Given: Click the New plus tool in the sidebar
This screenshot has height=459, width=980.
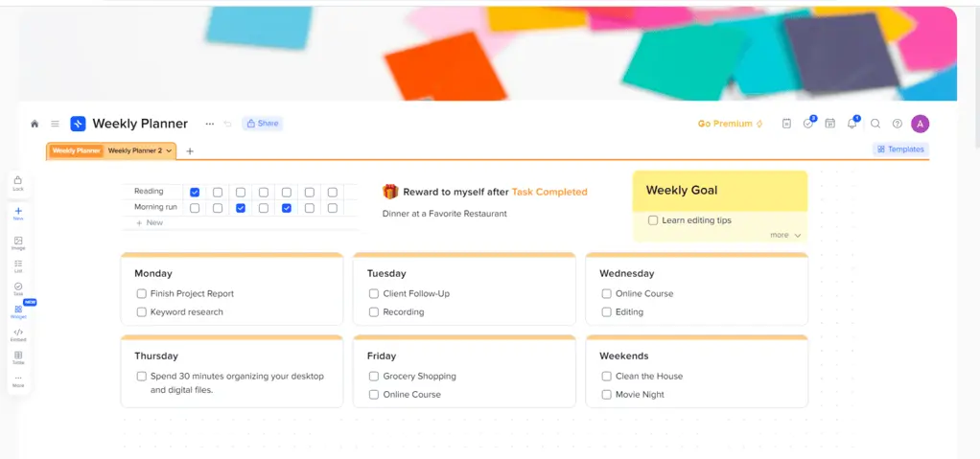Looking at the screenshot, I should click(x=18, y=214).
